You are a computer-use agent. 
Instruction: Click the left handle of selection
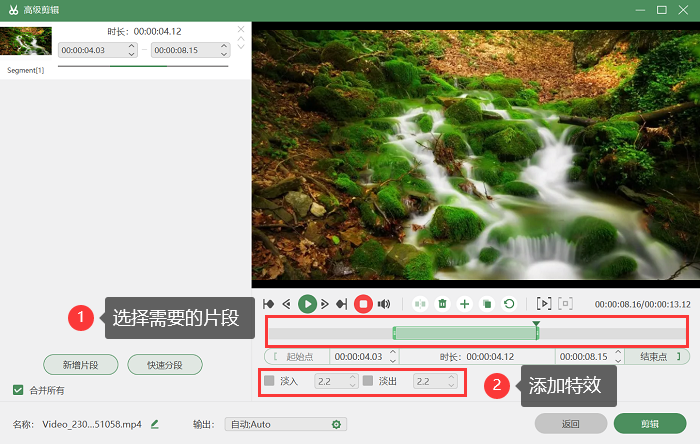pyautogui.click(x=394, y=333)
